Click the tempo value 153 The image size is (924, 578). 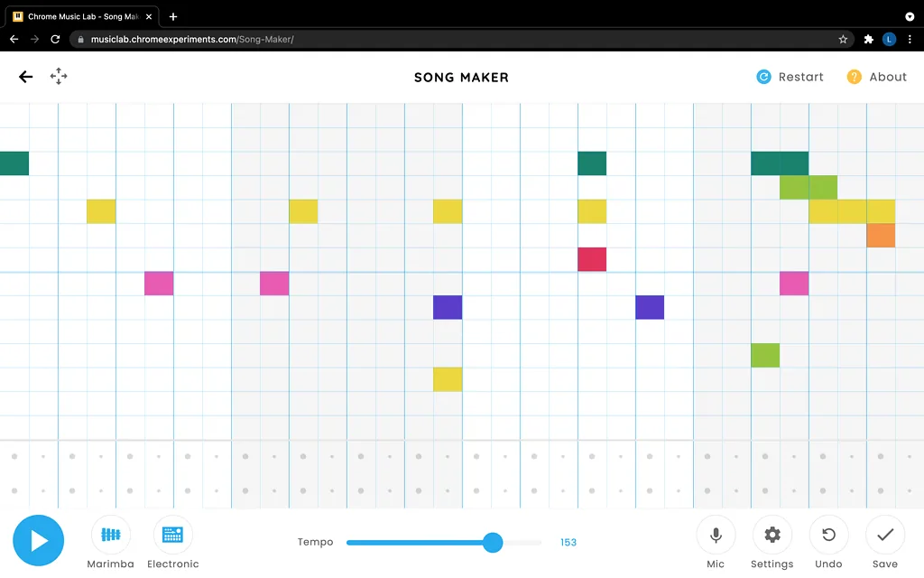pos(568,542)
